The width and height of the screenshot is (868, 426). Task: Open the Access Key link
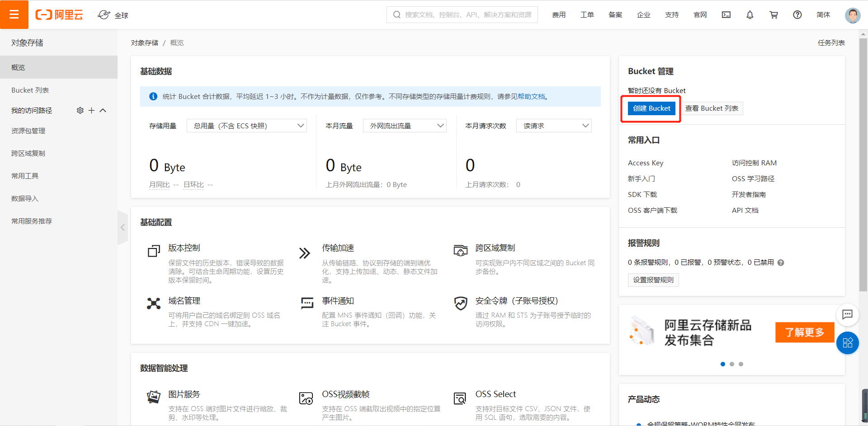point(646,163)
